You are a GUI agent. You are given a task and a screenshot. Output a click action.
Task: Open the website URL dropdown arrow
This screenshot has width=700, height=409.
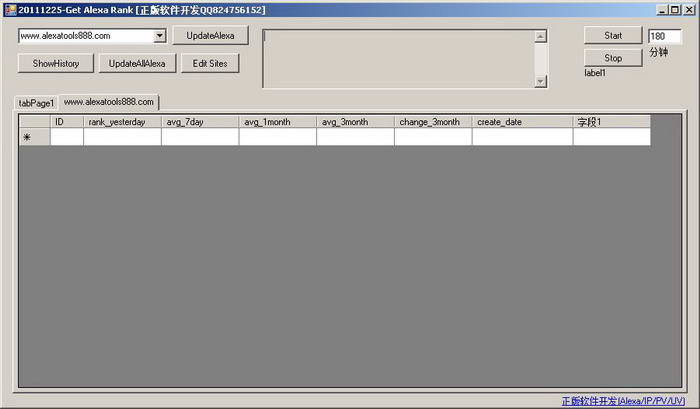(x=160, y=36)
